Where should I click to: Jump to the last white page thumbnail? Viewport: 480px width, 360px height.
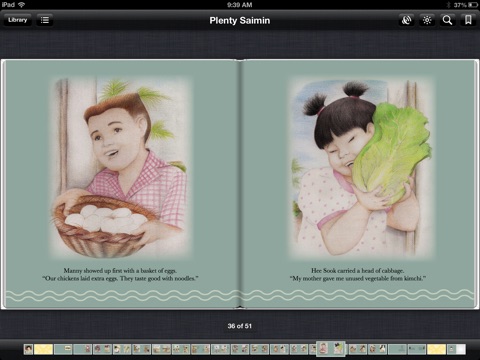point(461,349)
